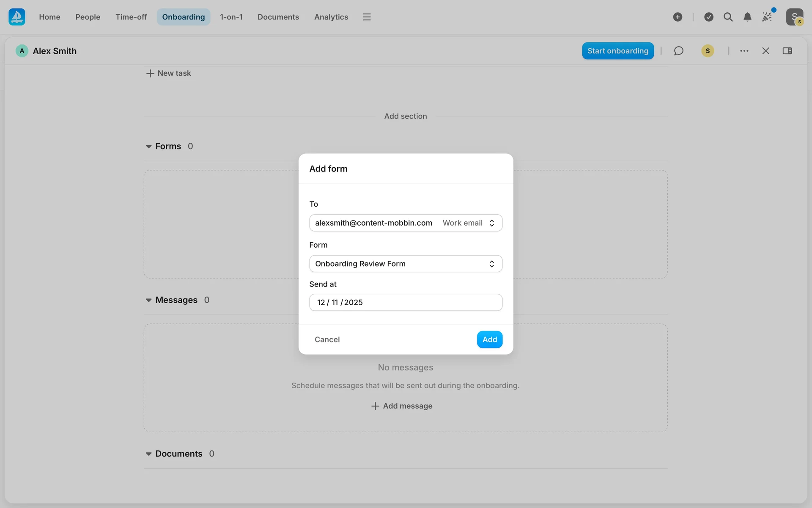Open the hamburger menu beside Analytics
The height and width of the screenshot is (508, 812).
click(367, 17)
